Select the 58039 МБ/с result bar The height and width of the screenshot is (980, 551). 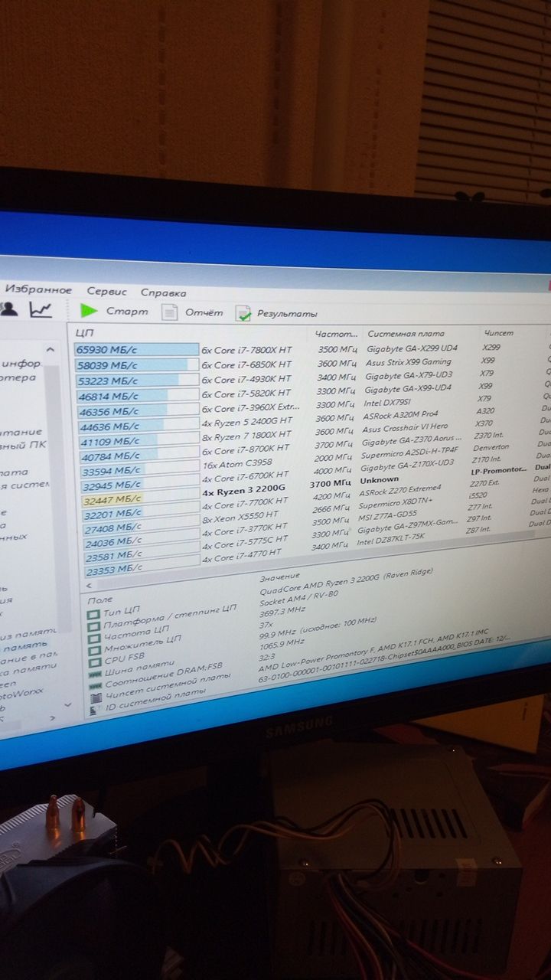tap(137, 365)
